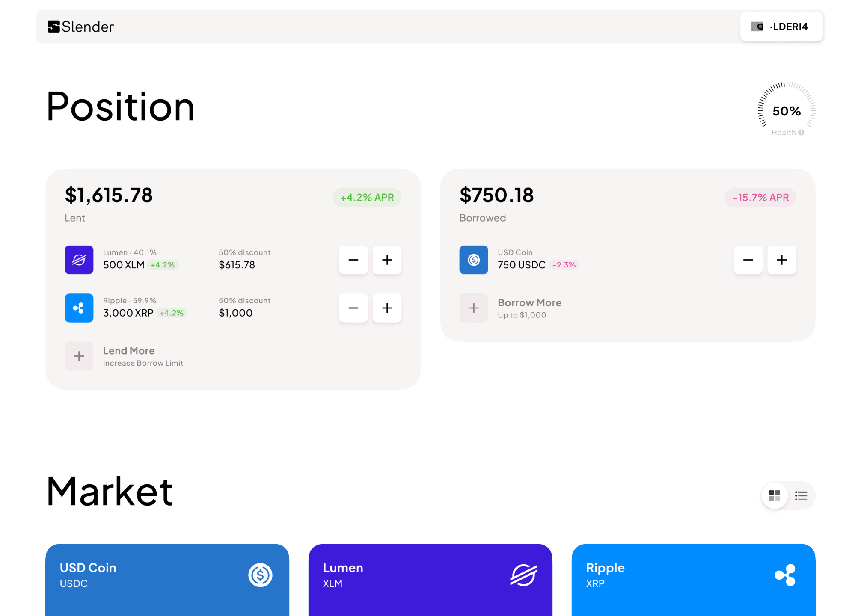Click the USDC coin icon on the USD Coin card

(x=260, y=575)
